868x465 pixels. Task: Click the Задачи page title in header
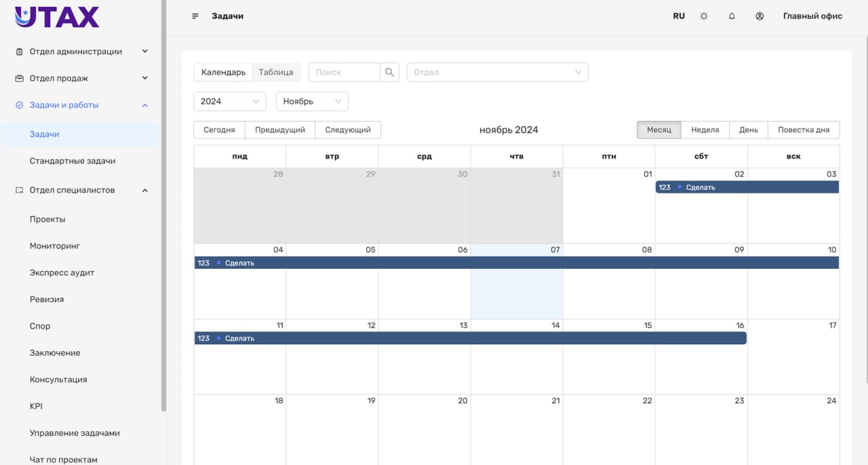(227, 16)
